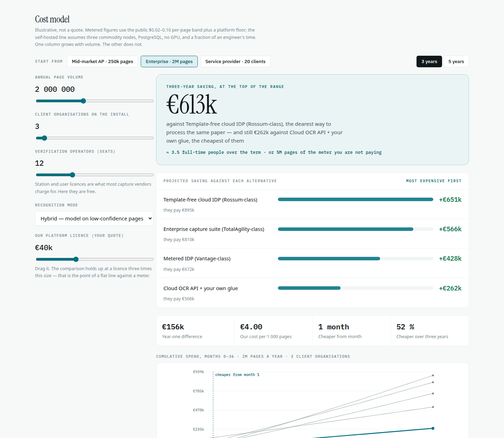The image size is (504, 438).
Task: Click the client organisations slider handle
Action: click(44, 138)
